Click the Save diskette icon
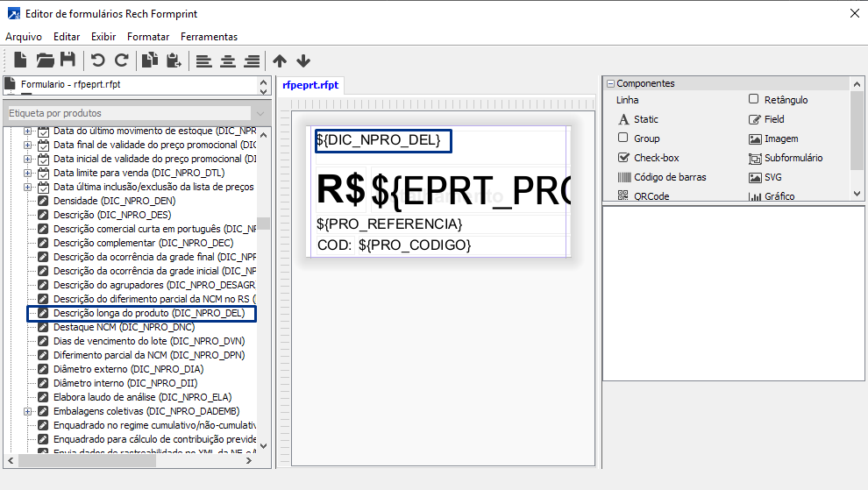The width and height of the screenshot is (868, 490). (x=68, y=60)
